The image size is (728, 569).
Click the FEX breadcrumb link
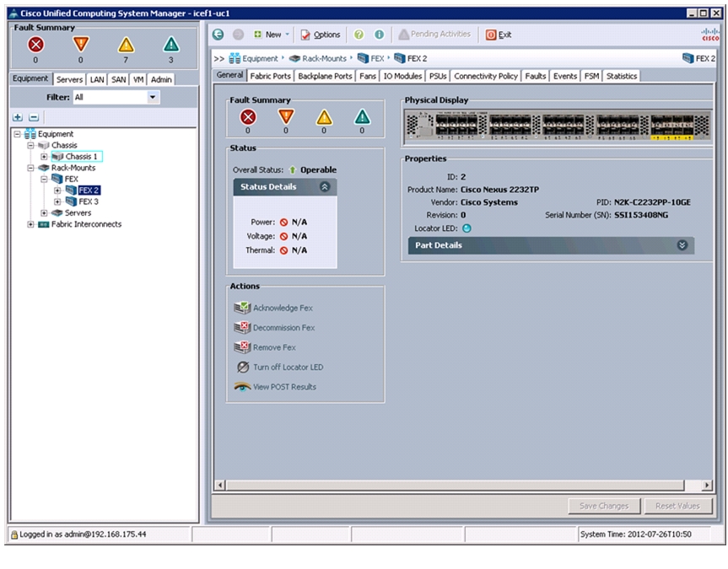(377, 58)
